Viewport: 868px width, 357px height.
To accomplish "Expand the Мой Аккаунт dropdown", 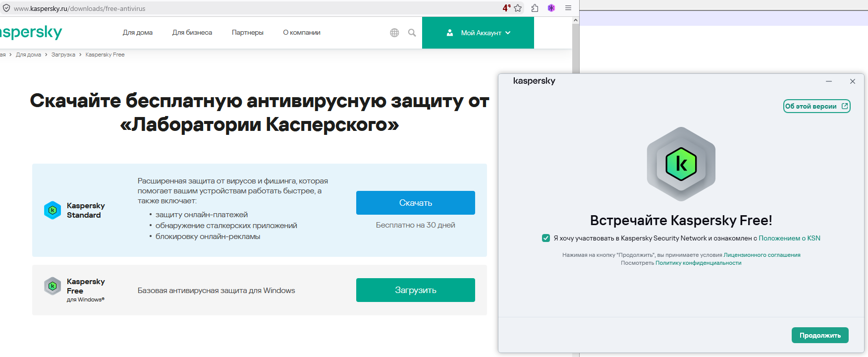I will [x=478, y=33].
